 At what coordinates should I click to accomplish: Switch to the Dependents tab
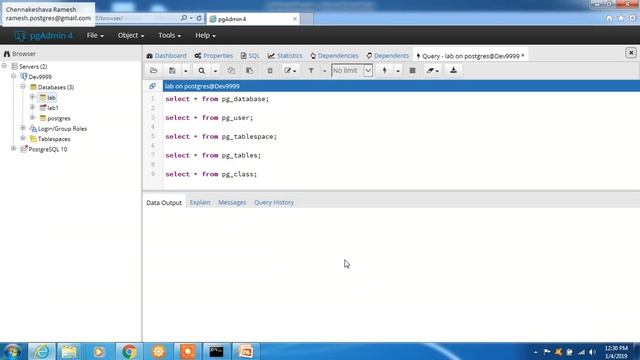pyautogui.click(x=387, y=56)
